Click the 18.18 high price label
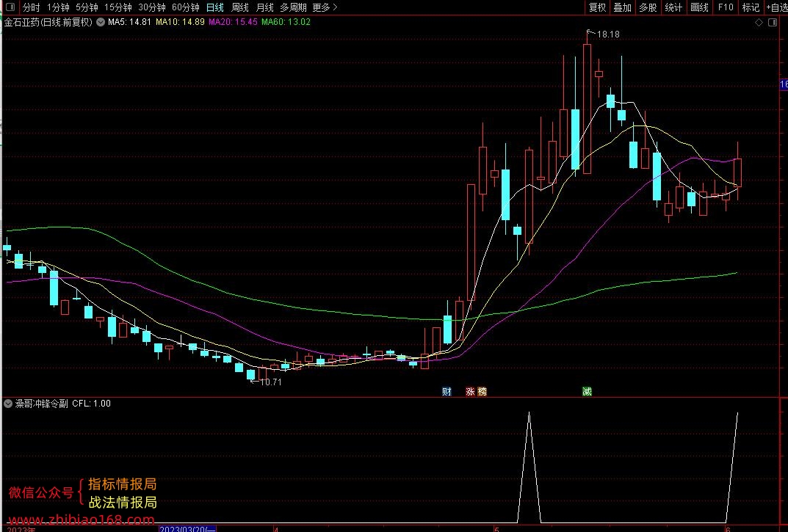This screenshot has height=532, width=788. click(608, 34)
